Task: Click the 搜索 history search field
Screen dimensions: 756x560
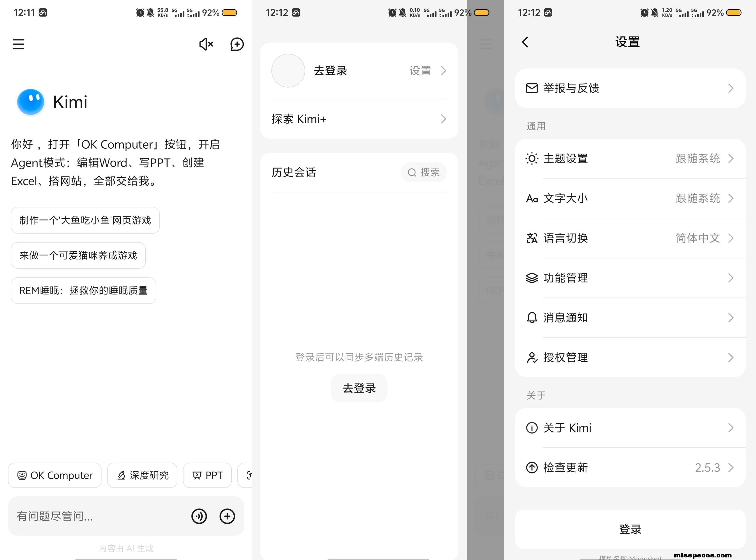Action: point(424,173)
